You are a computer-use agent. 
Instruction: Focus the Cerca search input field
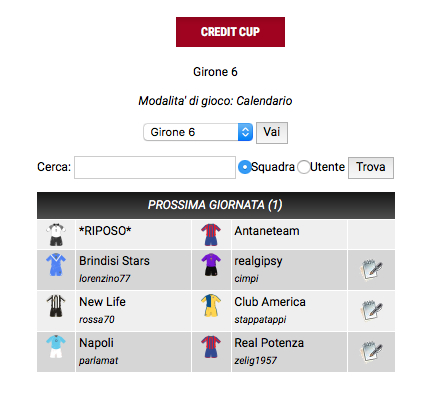[x=155, y=167]
